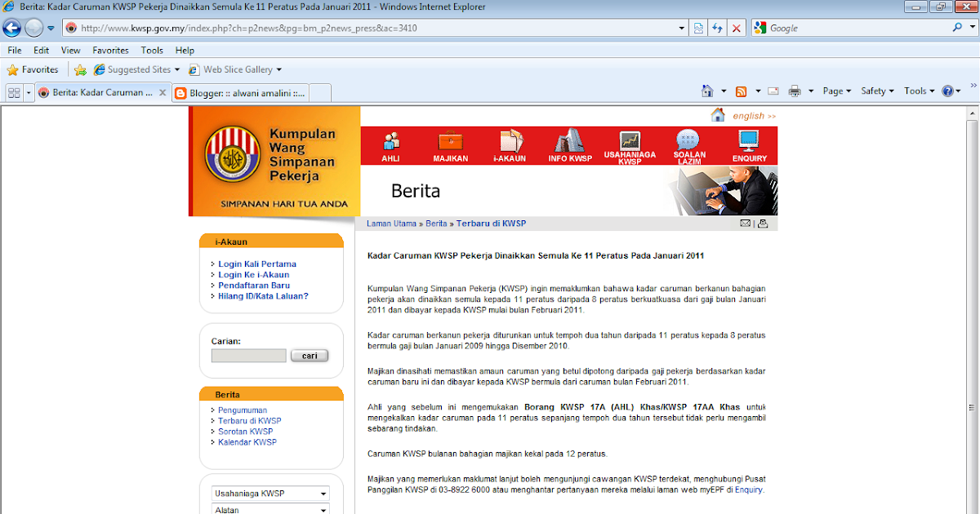This screenshot has height=514, width=980.
Task: Open the ENQUIRY navigation icon
Action: point(749,146)
